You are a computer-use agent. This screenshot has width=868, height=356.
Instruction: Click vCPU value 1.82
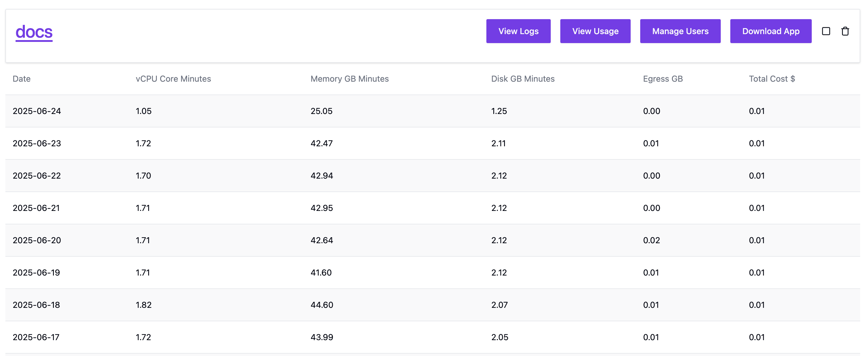[x=144, y=305]
